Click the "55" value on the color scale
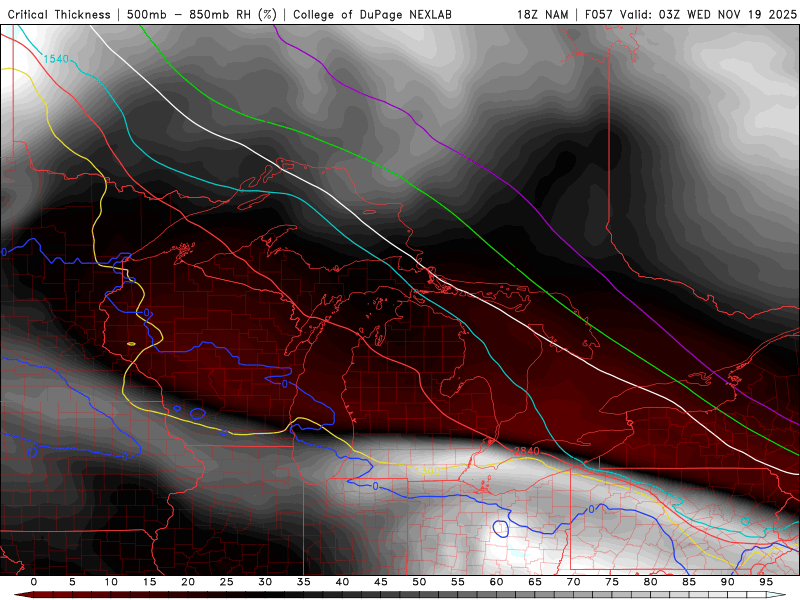 click(458, 582)
